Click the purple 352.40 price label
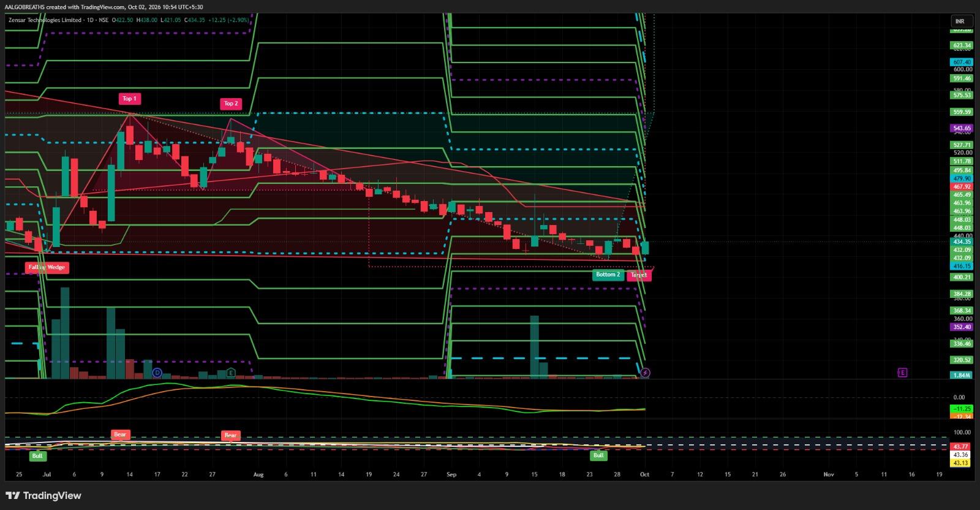This screenshot has height=510, width=980. pyautogui.click(x=962, y=327)
